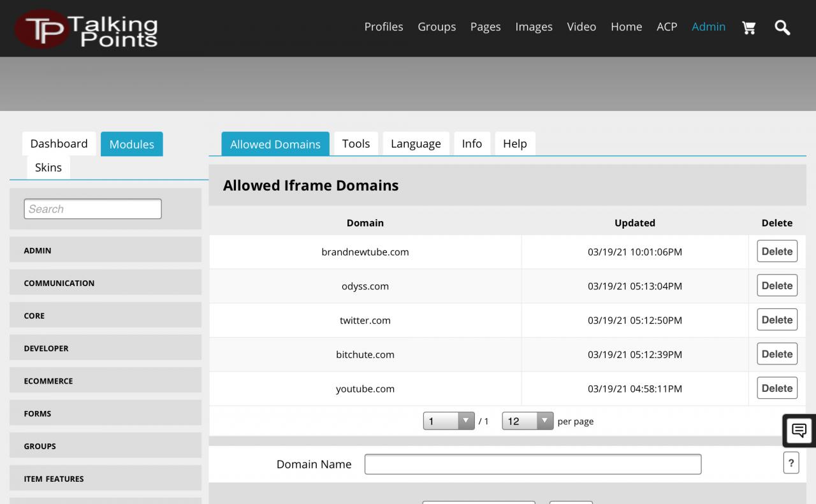Expand the ECOMMERCE module category
The height and width of the screenshot is (504, 816).
coord(105,381)
